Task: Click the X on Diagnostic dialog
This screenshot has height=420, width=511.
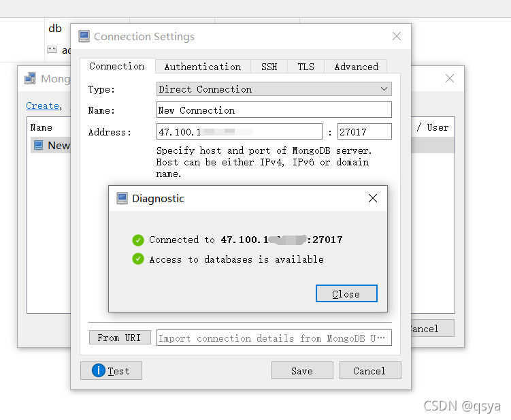Action: [373, 198]
